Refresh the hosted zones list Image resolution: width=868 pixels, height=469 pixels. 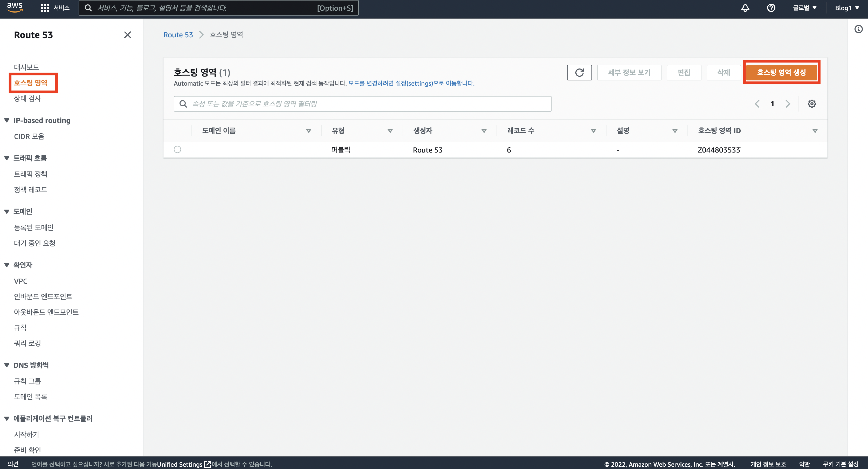[x=579, y=72]
